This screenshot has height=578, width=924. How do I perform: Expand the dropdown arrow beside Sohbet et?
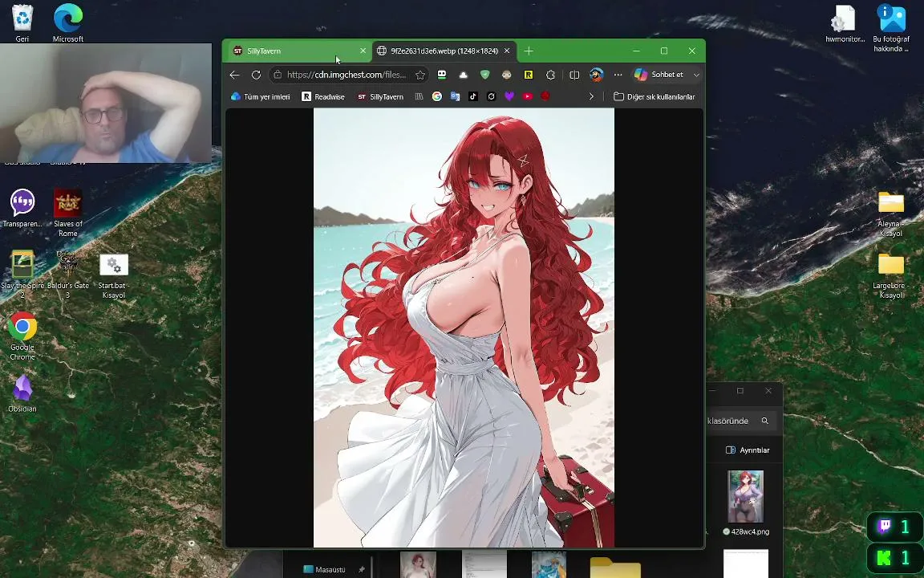[x=696, y=75]
